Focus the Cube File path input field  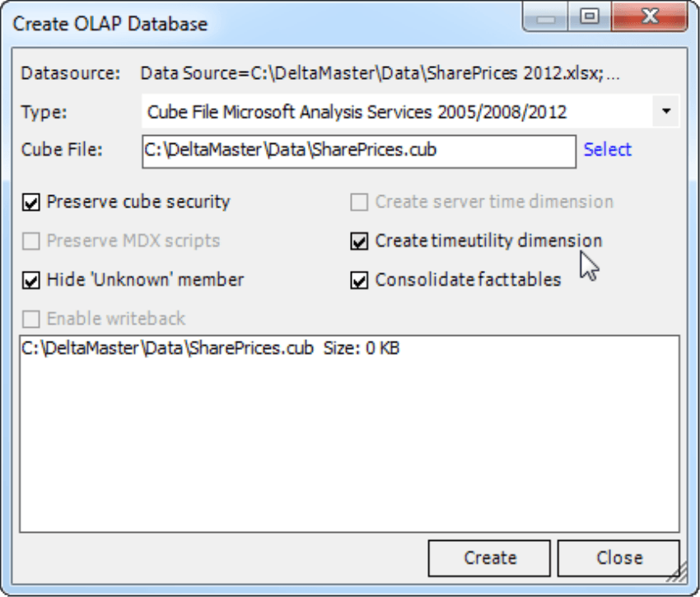[x=359, y=152]
